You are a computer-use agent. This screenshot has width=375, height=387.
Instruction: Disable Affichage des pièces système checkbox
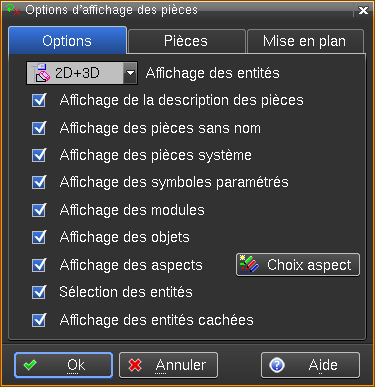point(39,155)
